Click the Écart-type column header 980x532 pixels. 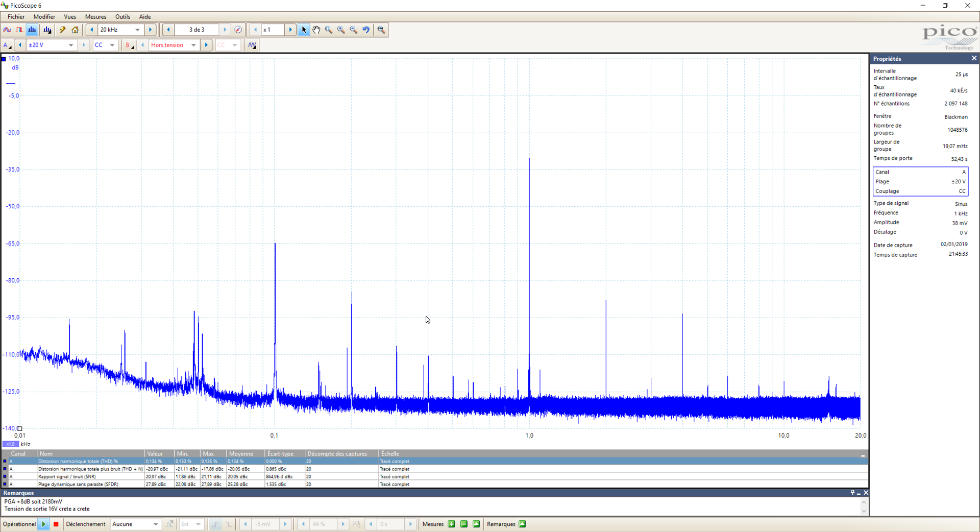[285, 453]
